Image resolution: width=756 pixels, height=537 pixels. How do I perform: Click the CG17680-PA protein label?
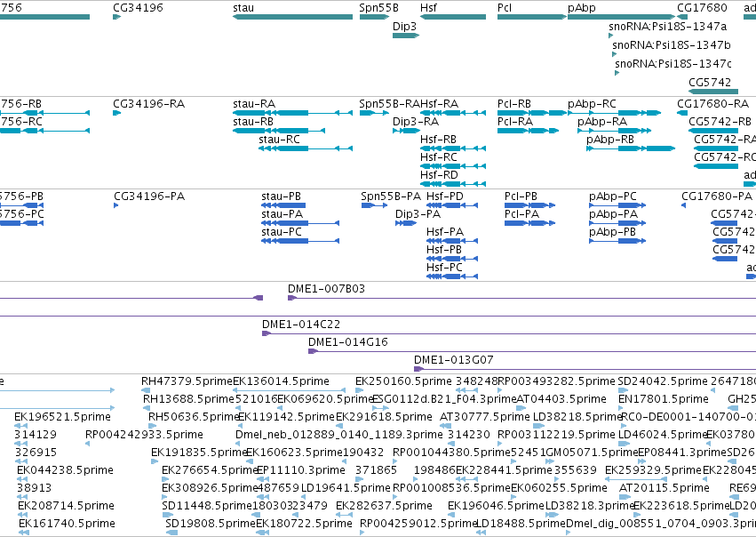coord(716,196)
